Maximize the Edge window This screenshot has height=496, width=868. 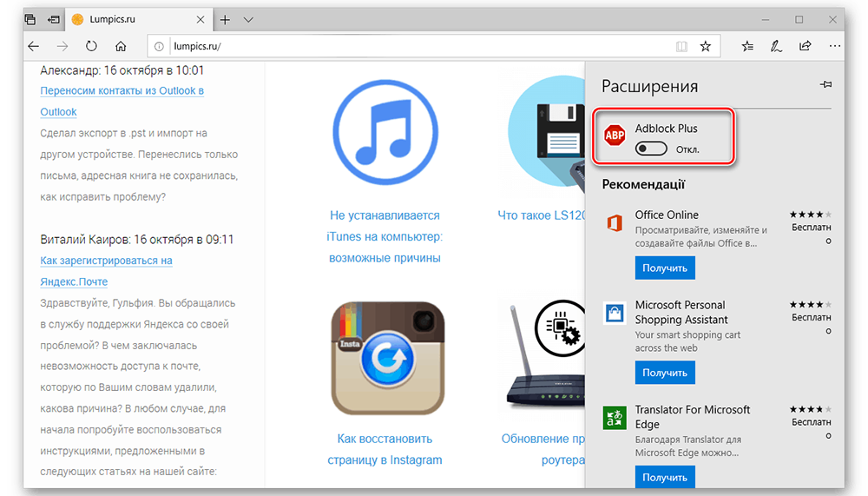tap(799, 19)
